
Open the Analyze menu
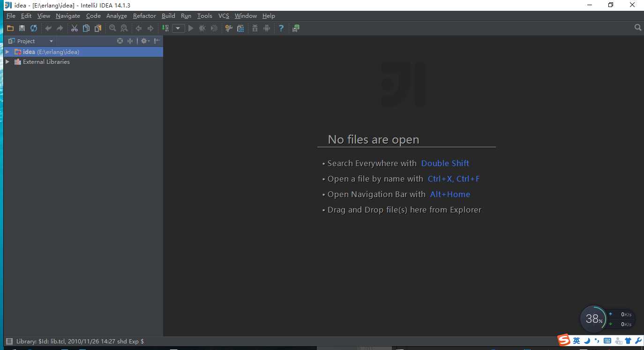[x=117, y=16]
